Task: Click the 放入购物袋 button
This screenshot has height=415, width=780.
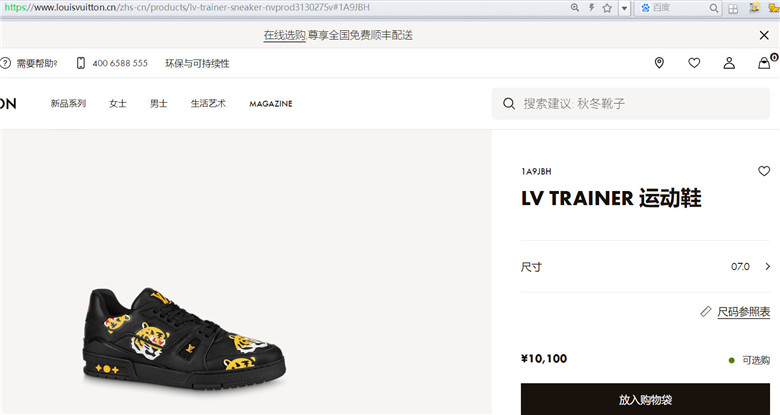Action: click(x=645, y=399)
